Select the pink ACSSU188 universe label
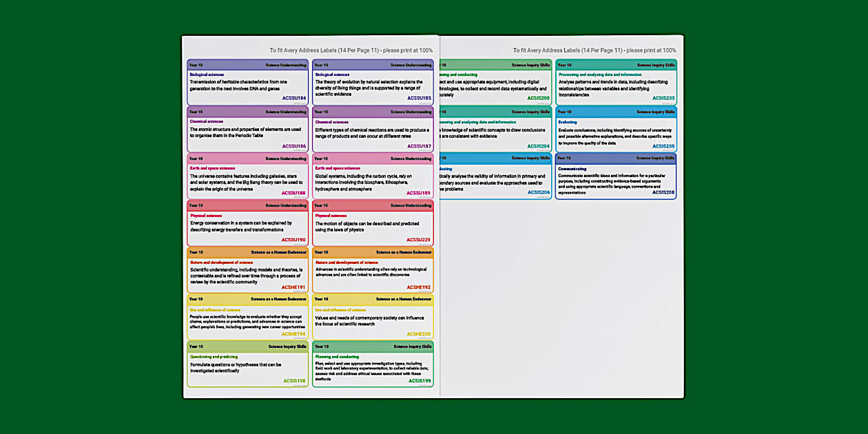The width and height of the screenshot is (868, 434). (x=248, y=178)
